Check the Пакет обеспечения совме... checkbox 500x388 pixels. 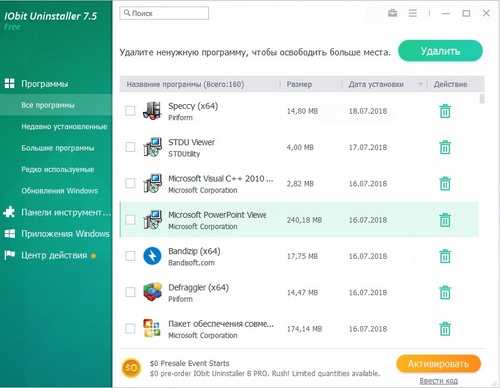(130, 329)
